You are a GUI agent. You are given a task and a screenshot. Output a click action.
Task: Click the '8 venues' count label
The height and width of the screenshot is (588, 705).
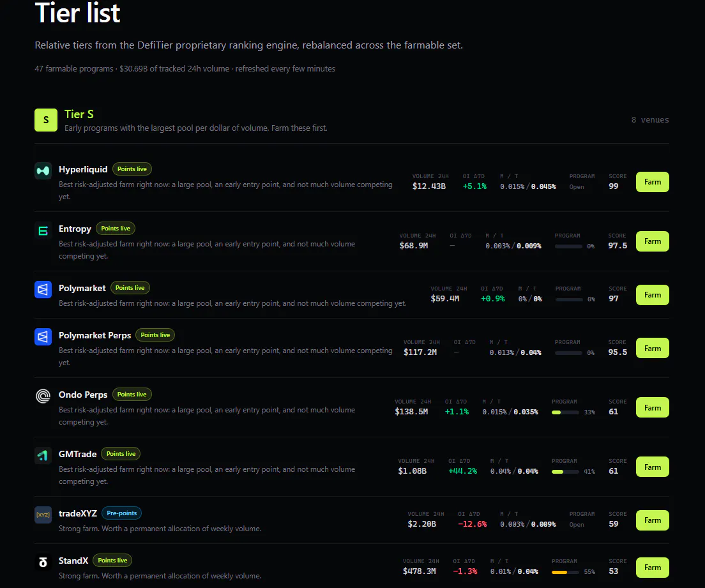pos(650,120)
